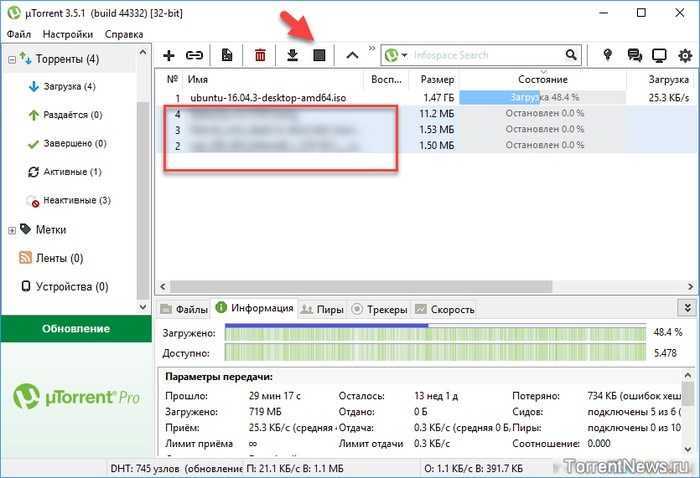Switch to the Трекеры tab
Image resolution: width=700 pixels, height=478 pixels.
(x=380, y=309)
